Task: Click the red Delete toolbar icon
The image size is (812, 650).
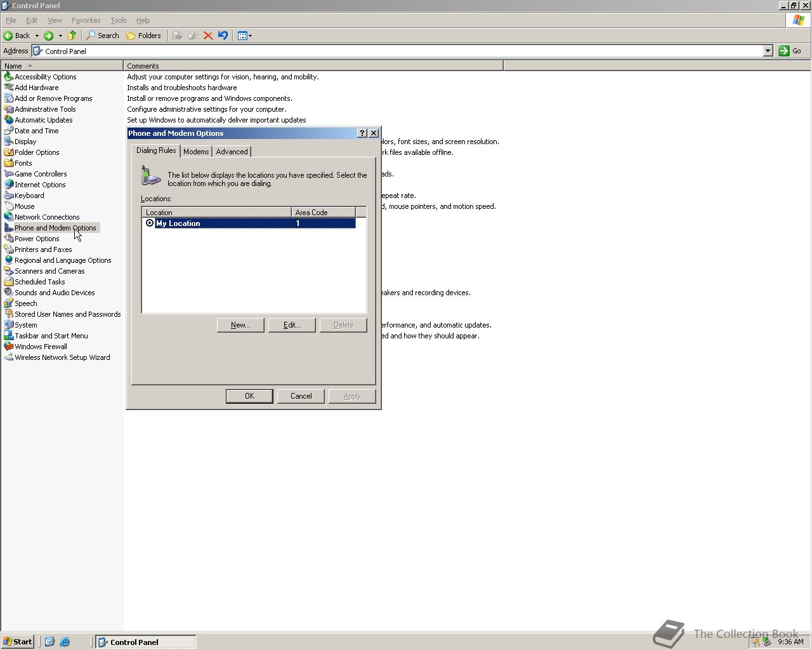Action: pos(207,36)
